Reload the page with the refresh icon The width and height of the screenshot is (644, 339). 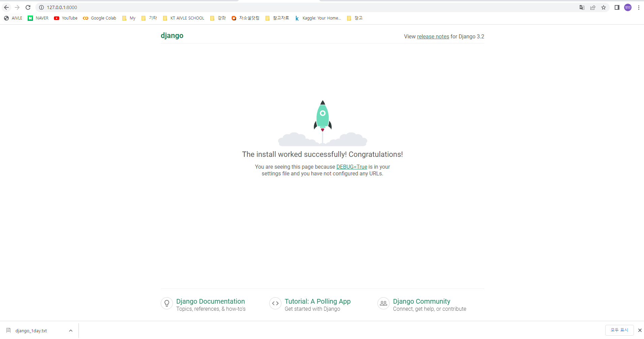click(28, 7)
